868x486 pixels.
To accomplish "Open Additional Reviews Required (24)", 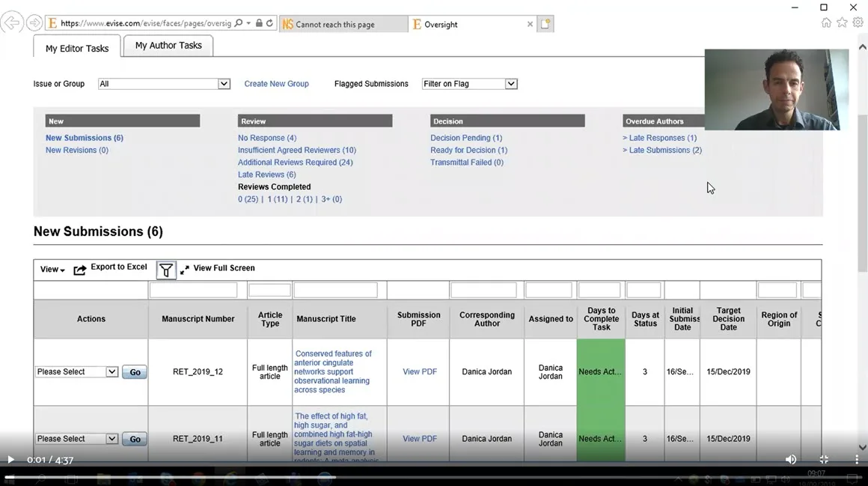I will pyautogui.click(x=295, y=162).
